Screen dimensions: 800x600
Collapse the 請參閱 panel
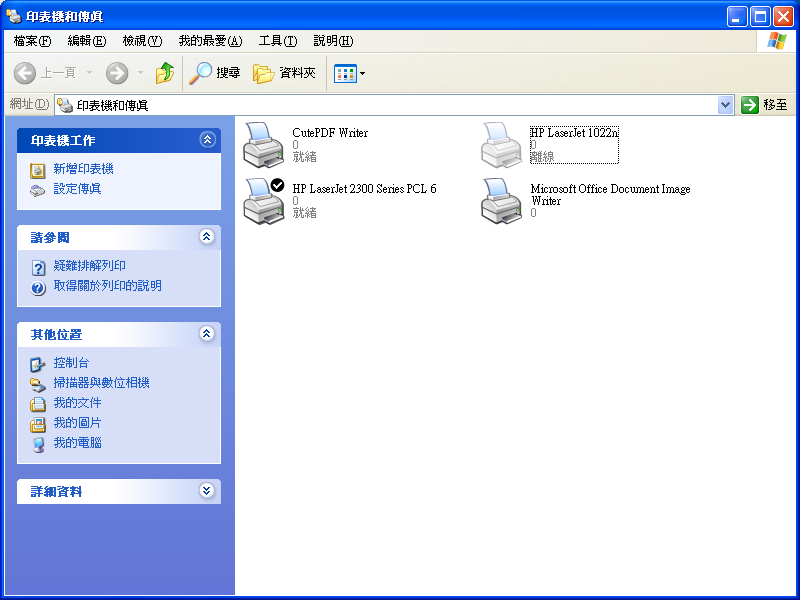pyautogui.click(x=207, y=237)
